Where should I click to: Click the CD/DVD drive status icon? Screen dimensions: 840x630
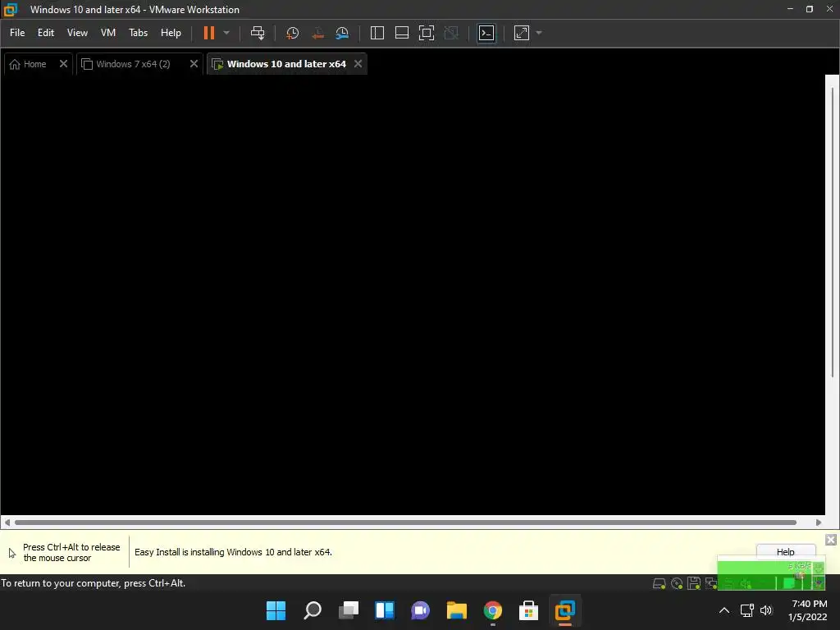(677, 583)
